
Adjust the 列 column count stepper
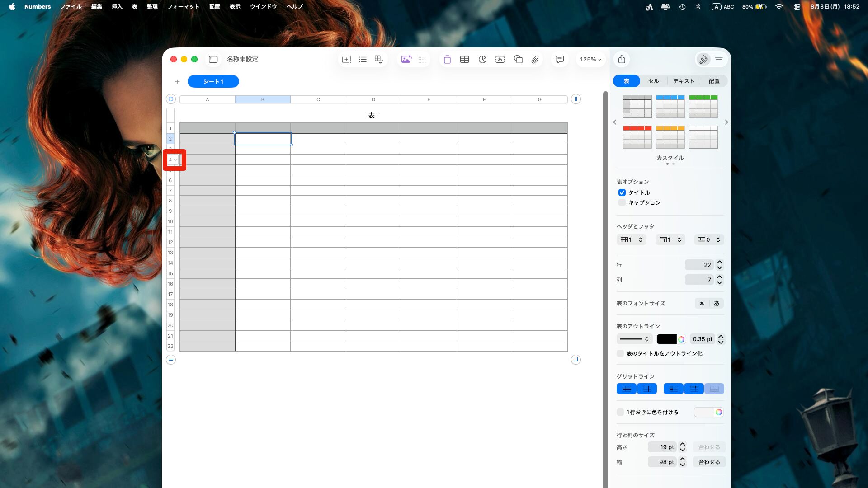tap(720, 280)
